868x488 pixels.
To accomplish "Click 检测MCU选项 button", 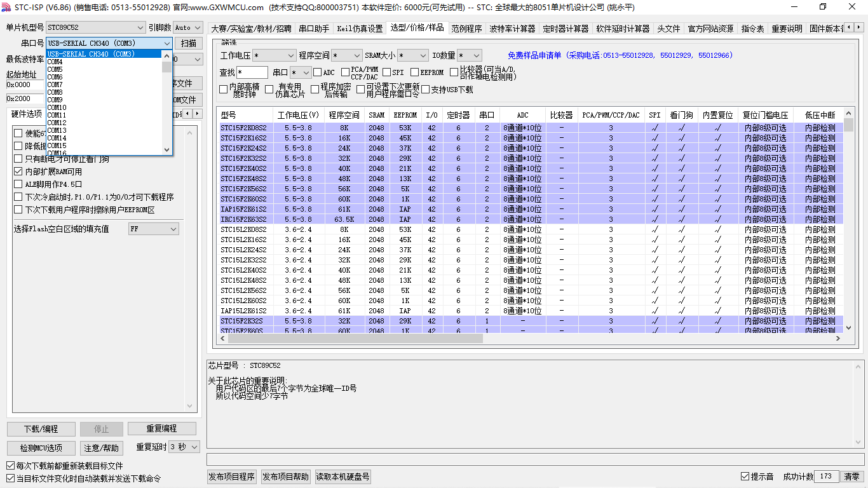I will click(41, 448).
